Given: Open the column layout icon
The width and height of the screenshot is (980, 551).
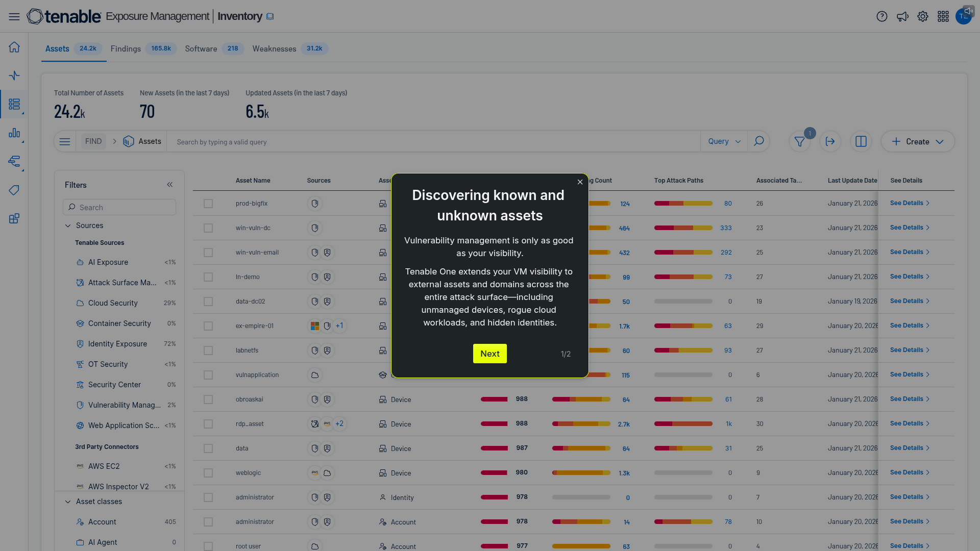Looking at the screenshot, I should (861, 142).
